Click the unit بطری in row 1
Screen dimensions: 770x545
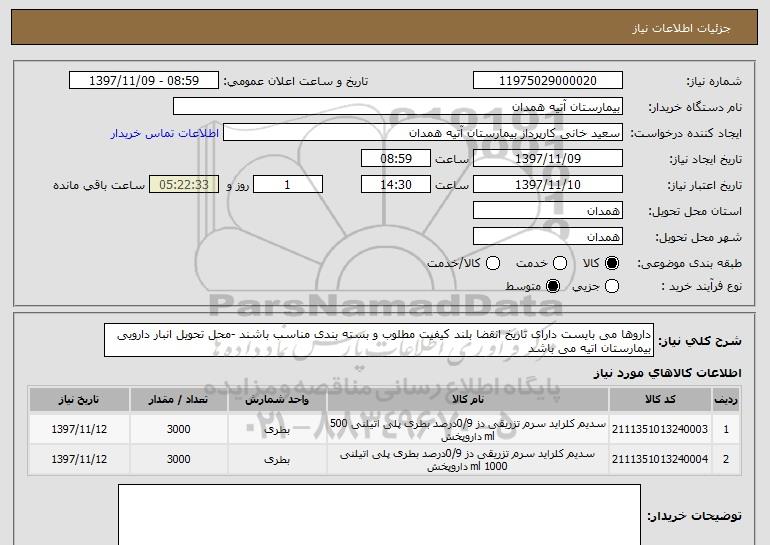pyautogui.click(x=277, y=429)
